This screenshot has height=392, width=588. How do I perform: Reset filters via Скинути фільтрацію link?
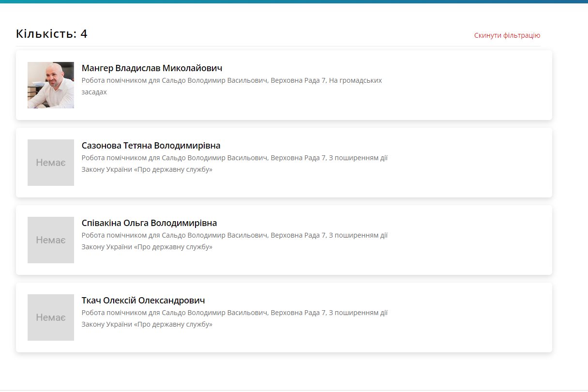[507, 35]
